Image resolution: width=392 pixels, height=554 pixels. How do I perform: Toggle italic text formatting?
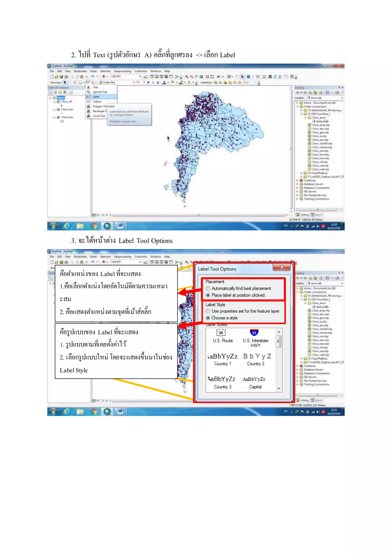click(153, 82)
